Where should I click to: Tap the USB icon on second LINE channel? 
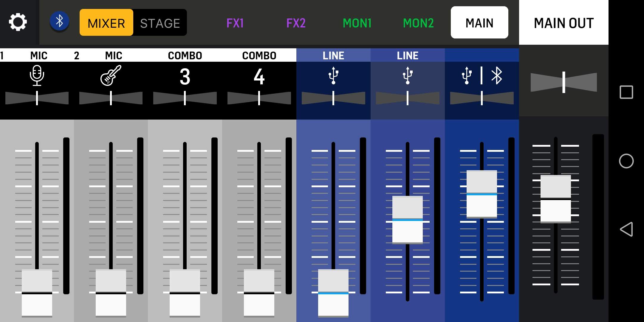pos(408,76)
